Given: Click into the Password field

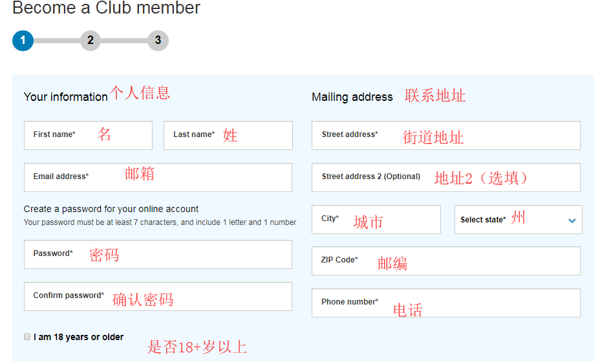Looking at the screenshot, I should 158,254.
